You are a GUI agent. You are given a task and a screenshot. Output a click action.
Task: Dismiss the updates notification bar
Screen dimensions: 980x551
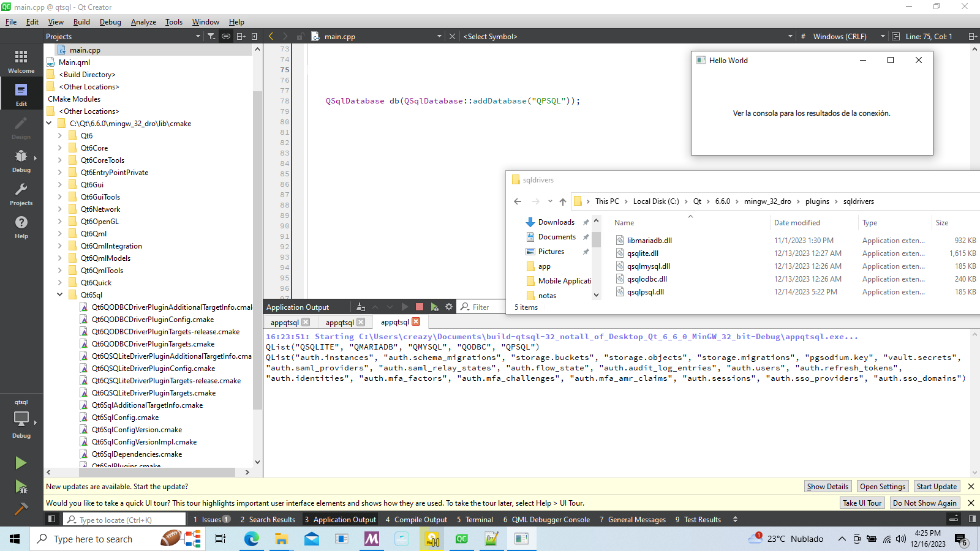pyautogui.click(x=971, y=486)
